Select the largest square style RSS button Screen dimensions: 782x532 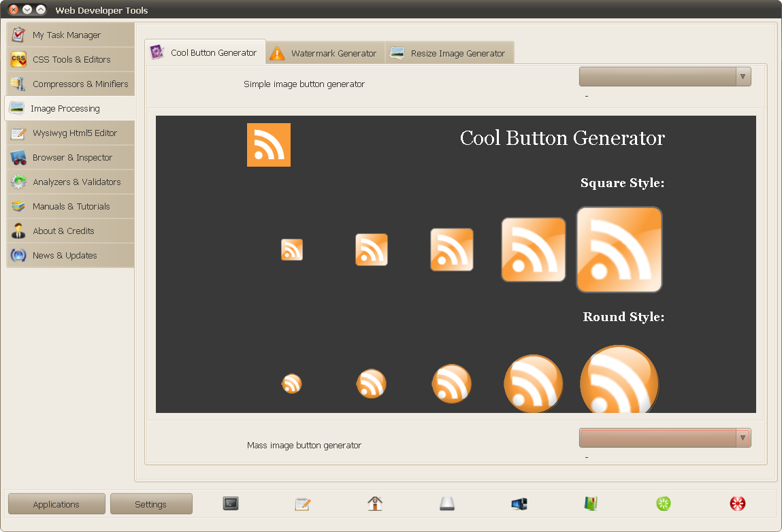tap(619, 249)
